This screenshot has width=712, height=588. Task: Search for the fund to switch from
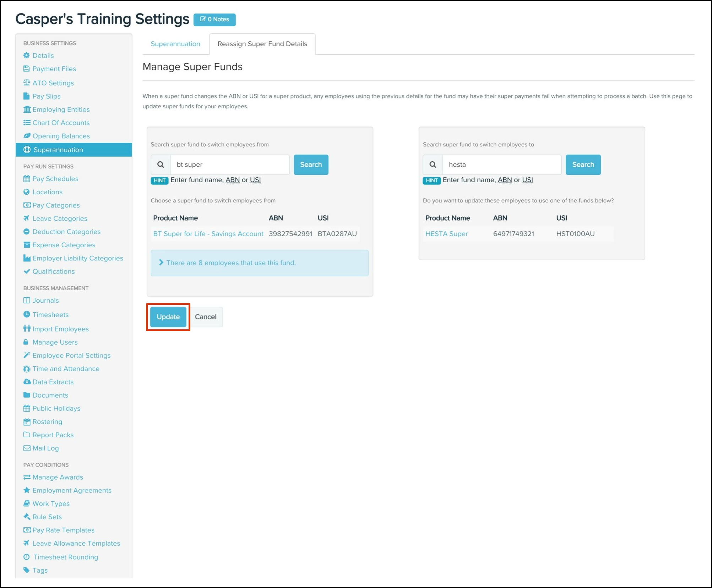pyautogui.click(x=310, y=164)
